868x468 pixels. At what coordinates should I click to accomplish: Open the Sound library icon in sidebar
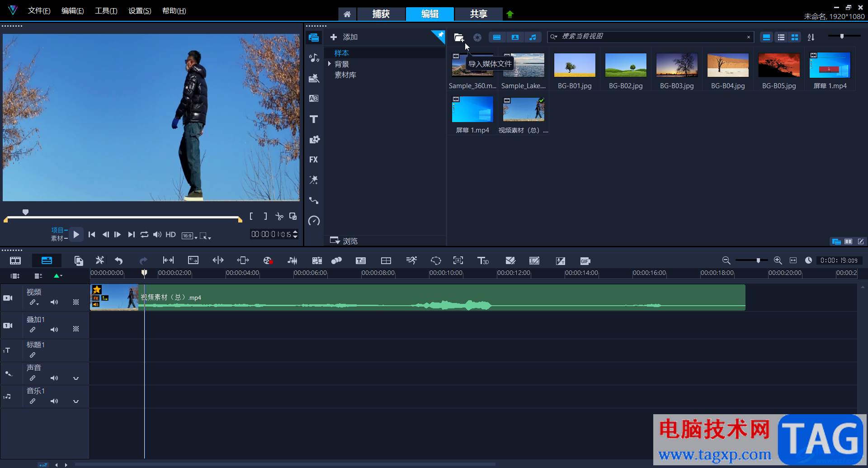coord(314,58)
